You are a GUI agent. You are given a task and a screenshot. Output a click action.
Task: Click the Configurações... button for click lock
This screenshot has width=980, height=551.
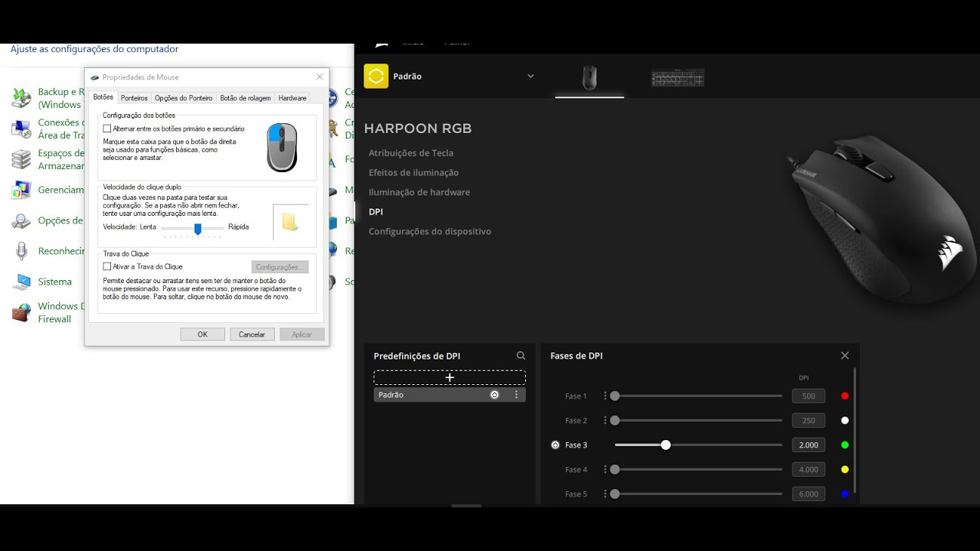tap(280, 267)
